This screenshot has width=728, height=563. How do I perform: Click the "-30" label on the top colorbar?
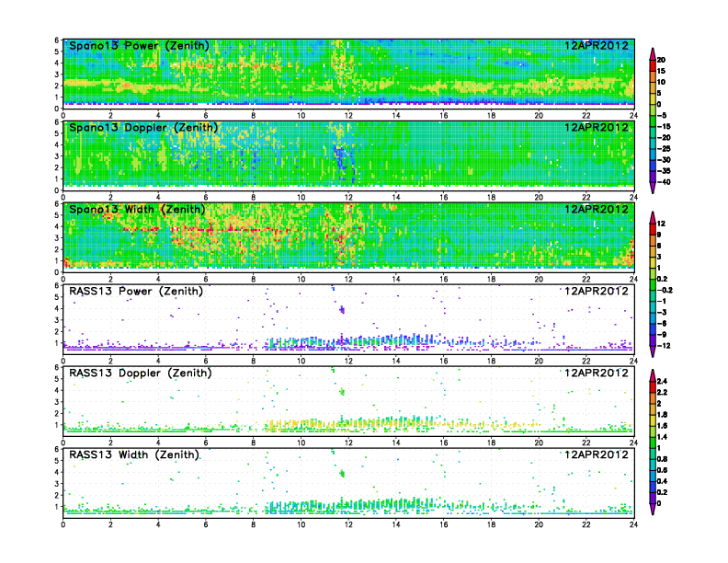click(664, 160)
